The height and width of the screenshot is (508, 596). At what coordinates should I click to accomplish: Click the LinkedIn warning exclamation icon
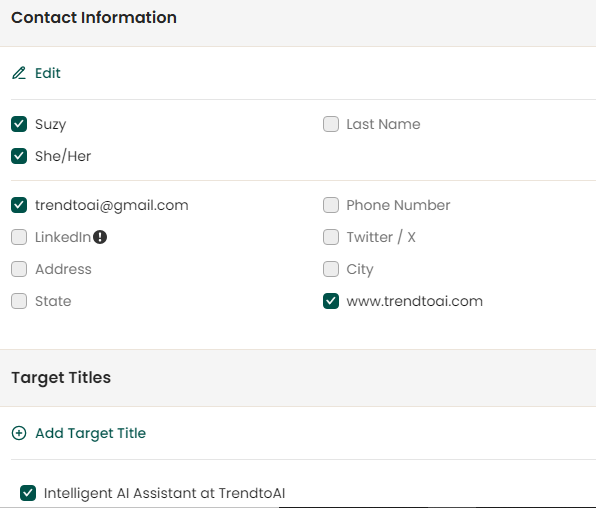(100, 237)
